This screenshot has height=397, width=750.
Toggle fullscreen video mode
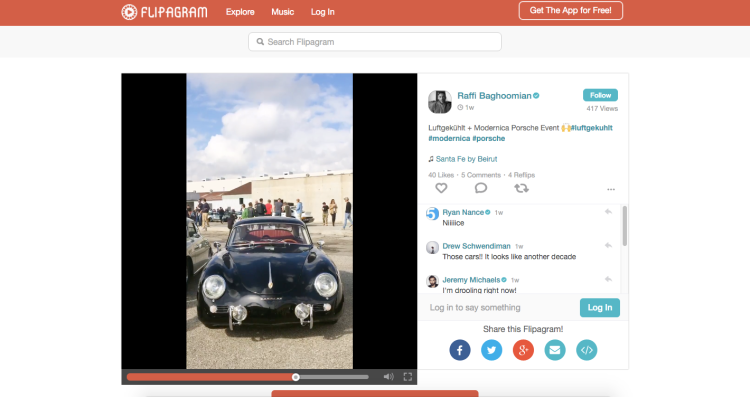[x=408, y=377]
